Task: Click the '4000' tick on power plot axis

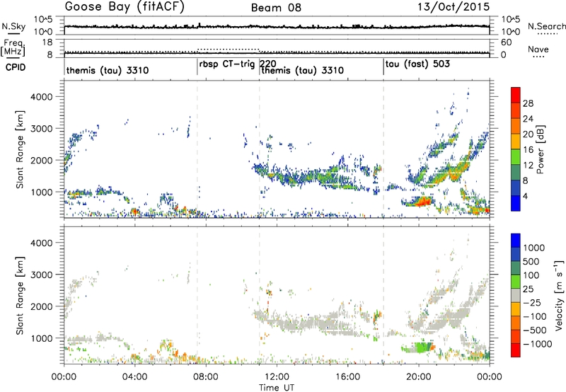Action: coord(42,97)
